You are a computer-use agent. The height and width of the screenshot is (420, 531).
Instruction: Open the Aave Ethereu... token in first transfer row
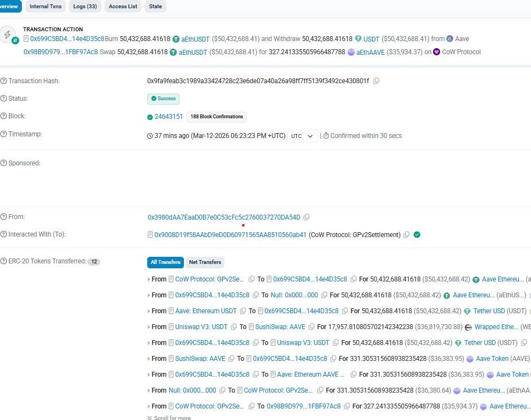pyautogui.click(x=503, y=279)
